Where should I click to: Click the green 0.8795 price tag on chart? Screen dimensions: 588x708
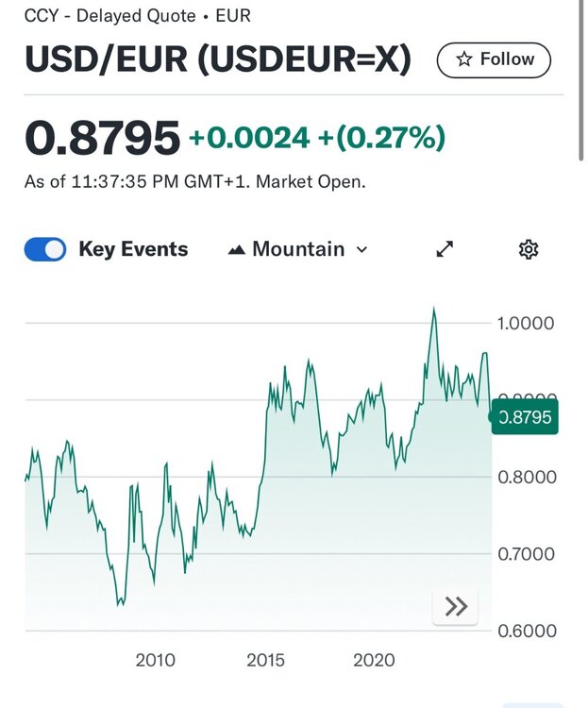pos(525,416)
